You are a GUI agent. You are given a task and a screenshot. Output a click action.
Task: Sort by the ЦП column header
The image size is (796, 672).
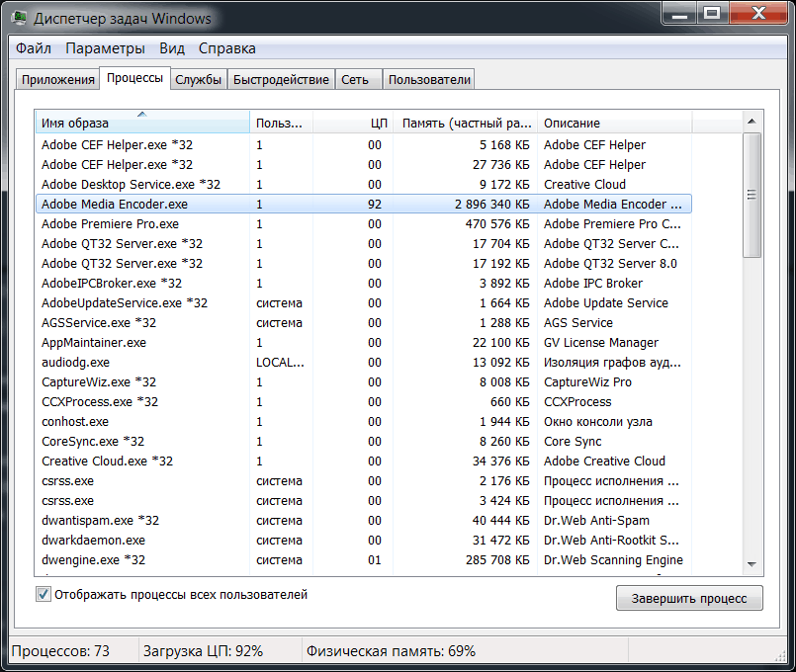(353, 123)
